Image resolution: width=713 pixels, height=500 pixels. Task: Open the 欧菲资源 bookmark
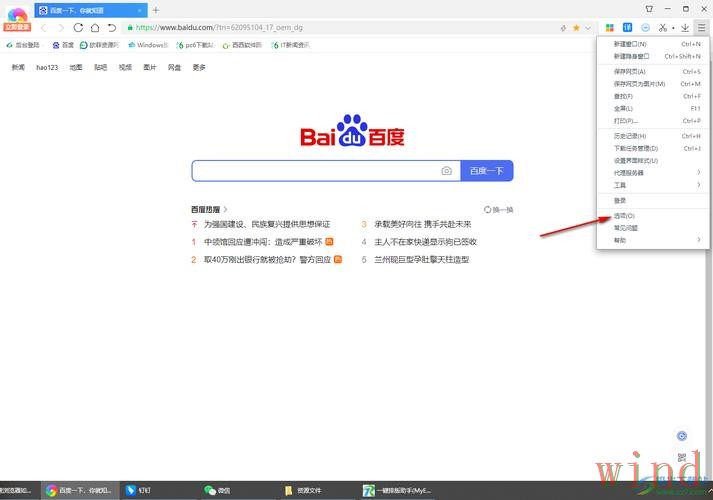(x=100, y=45)
